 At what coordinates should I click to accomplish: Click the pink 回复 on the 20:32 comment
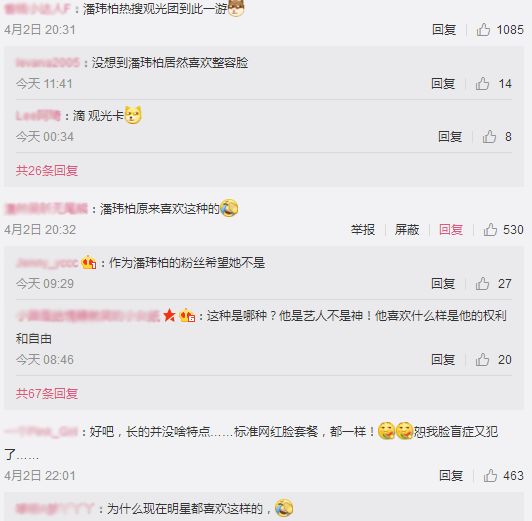(x=451, y=230)
